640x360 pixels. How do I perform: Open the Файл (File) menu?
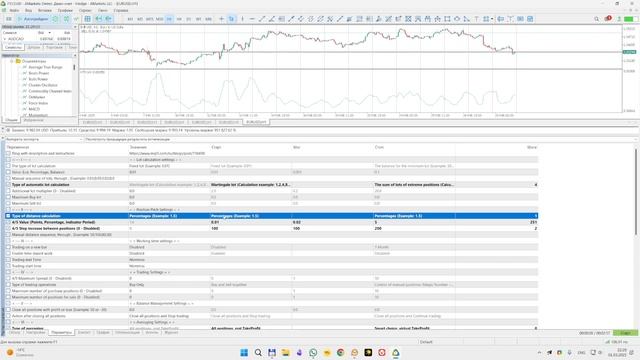coord(14,10)
